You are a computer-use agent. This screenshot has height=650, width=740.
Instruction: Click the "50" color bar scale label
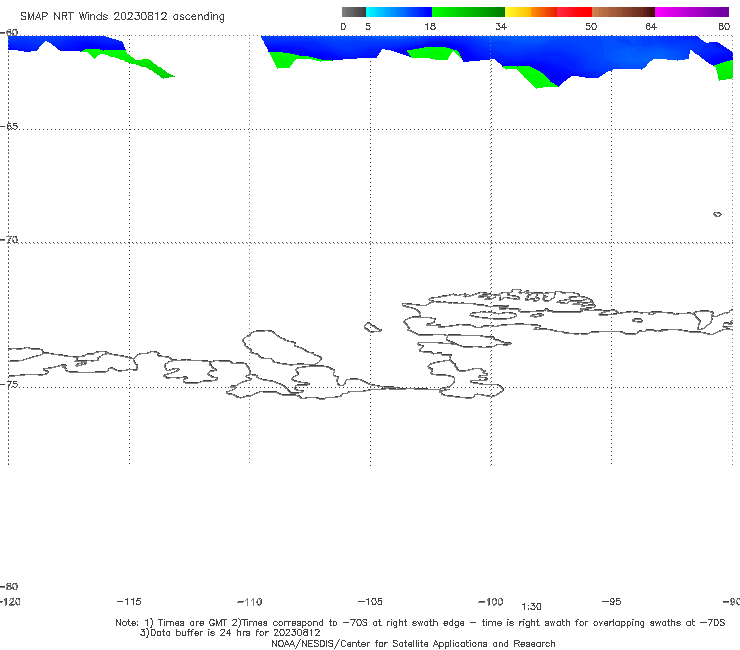click(x=591, y=27)
